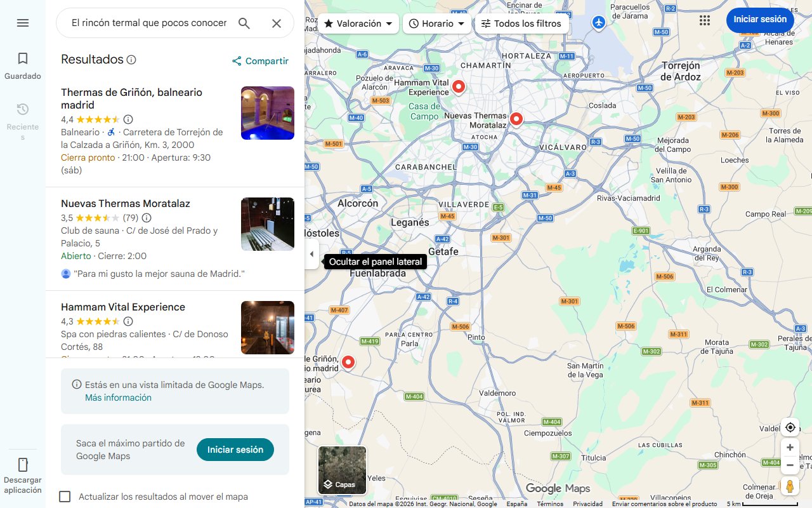This screenshot has width=812, height=508.
Task: Zoom out using the minus map control
Action: tap(790, 465)
